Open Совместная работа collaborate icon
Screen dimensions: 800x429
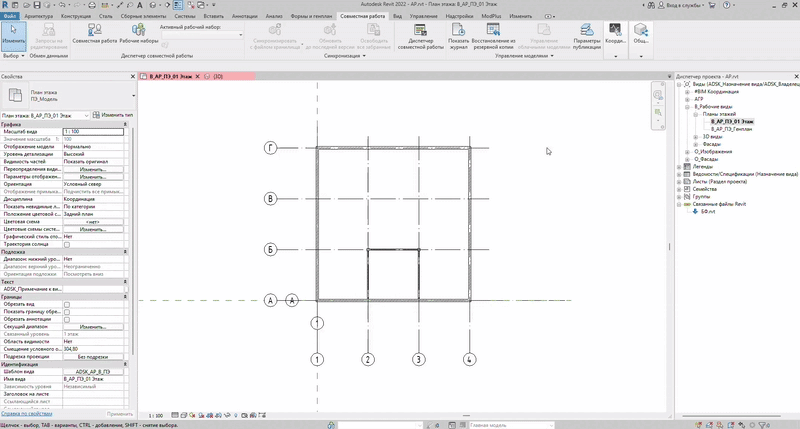click(94, 34)
